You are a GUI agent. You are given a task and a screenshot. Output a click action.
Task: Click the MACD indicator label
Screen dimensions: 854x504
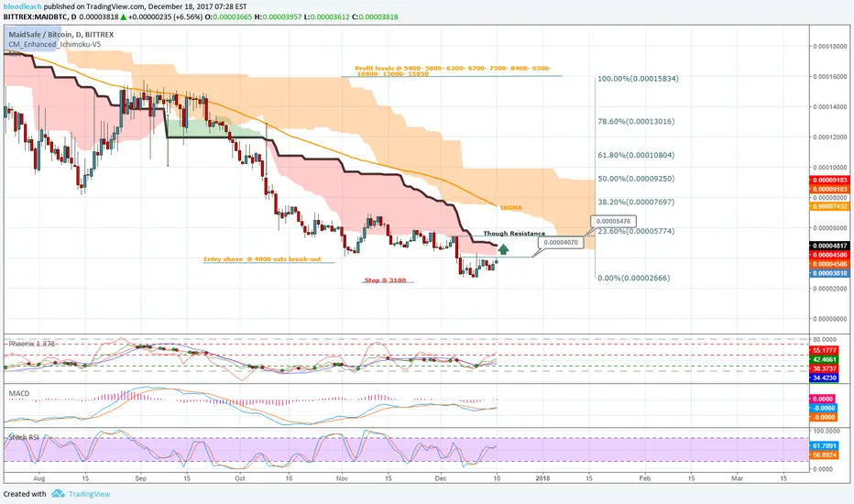point(19,393)
